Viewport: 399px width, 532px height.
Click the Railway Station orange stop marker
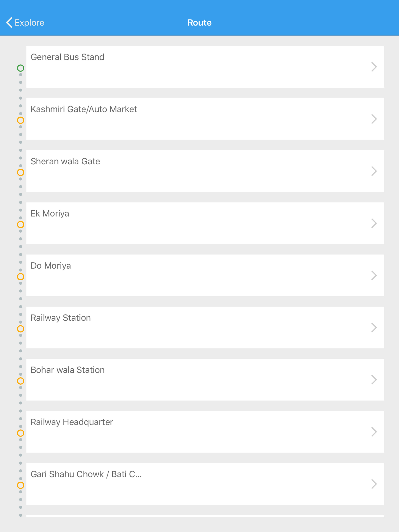21,329
